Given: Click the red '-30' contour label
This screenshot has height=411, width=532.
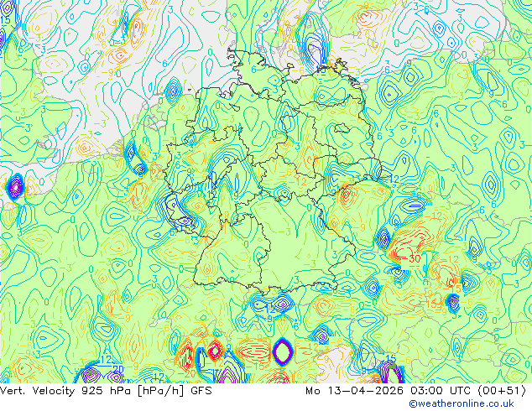Looking at the screenshot, I should (411, 258).
